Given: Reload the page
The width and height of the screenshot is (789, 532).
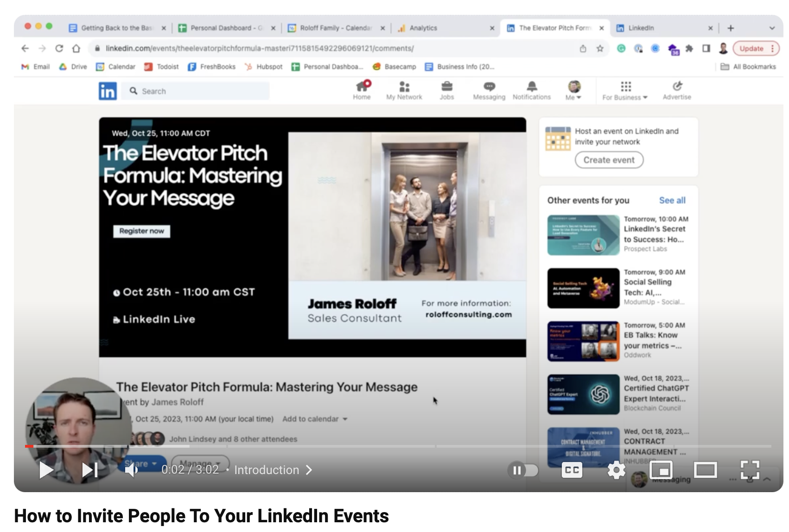Looking at the screenshot, I should (x=59, y=48).
